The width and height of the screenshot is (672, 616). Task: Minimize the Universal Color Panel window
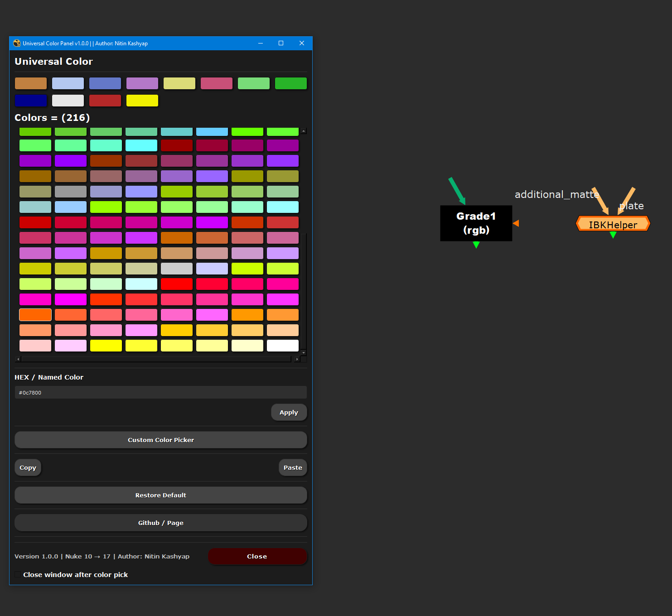(x=261, y=43)
